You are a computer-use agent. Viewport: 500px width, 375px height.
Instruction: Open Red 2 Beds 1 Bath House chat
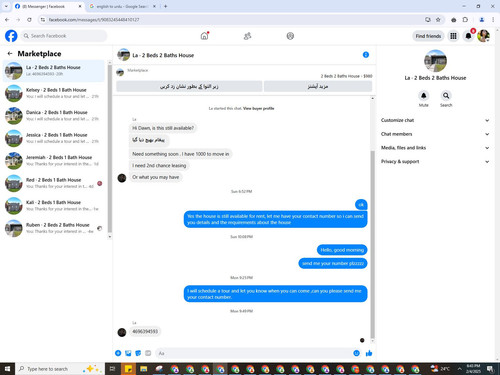[x=54, y=183]
